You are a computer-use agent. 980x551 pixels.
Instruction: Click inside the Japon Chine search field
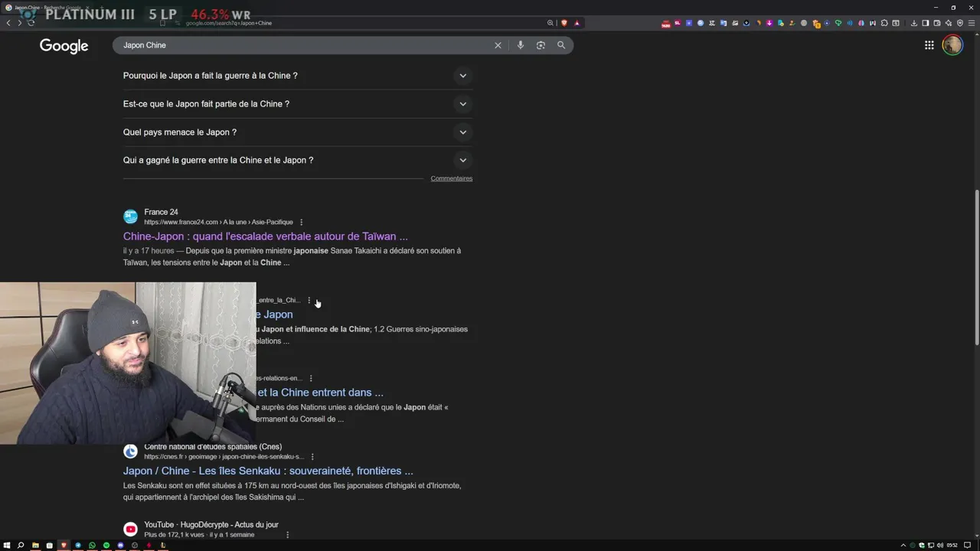[x=306, y=45]
